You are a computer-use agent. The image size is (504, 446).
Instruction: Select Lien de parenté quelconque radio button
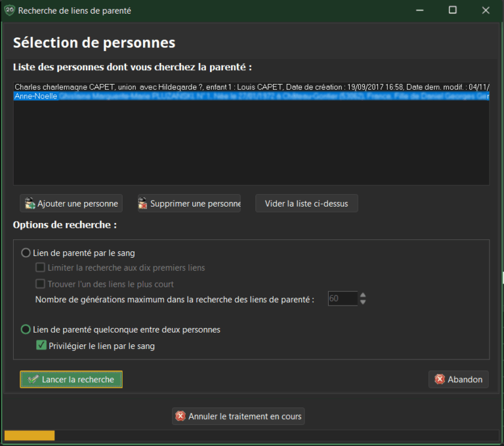pos(26,329)
